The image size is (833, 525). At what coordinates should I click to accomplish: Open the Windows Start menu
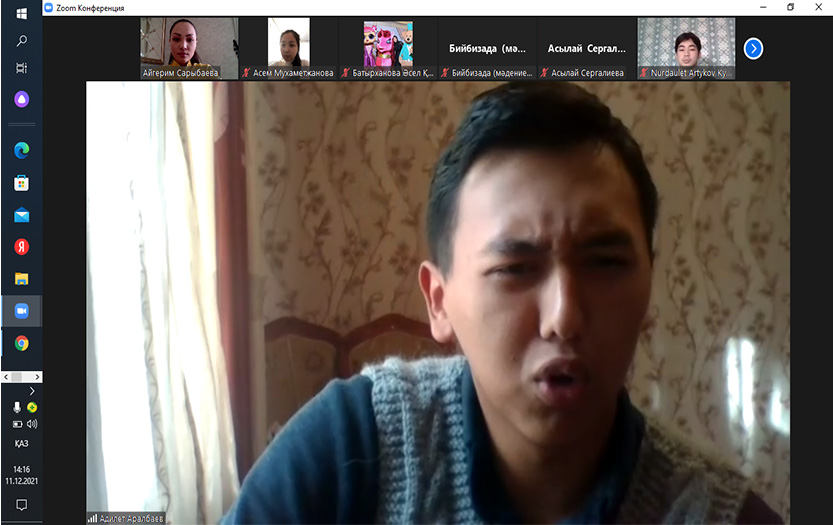click(21, 14)
